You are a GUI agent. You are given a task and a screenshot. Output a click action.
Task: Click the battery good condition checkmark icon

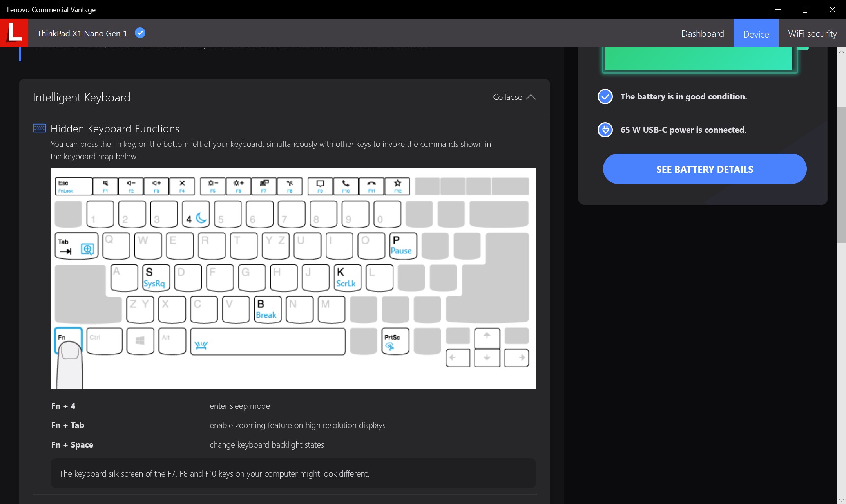(x=605, y=96)
